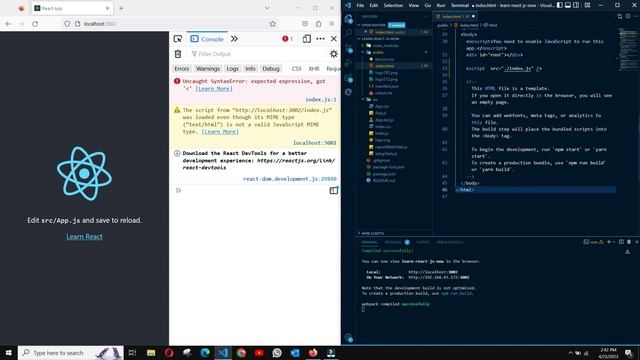This screenshot has width=640, height=360.
Task: Launch Visual Studio Code from taskbar
Action: pyautogui.click(x=223, y=353)
